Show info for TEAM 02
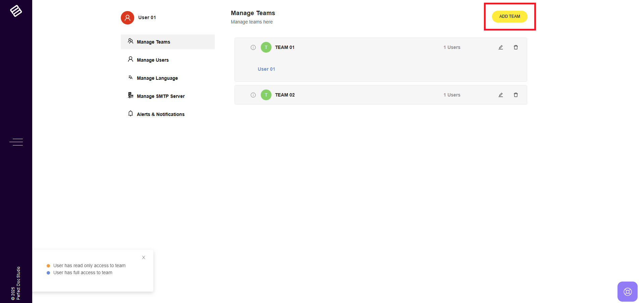The image size is (644, 303). click(253, 95)
